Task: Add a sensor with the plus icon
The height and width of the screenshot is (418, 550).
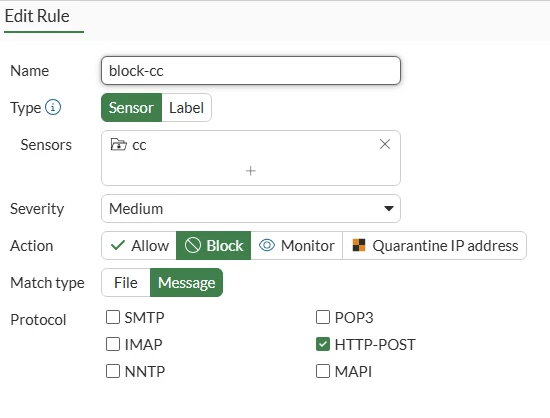Action: click(x=250, y=171)
